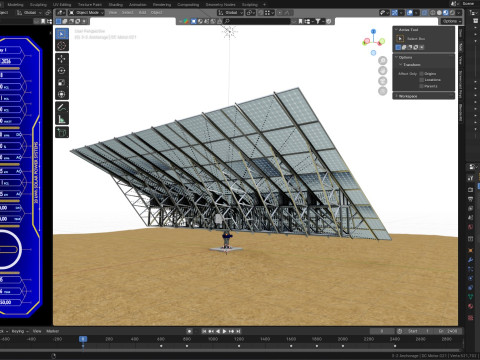Toggle viewport gizmos visibility

[395, 13]
